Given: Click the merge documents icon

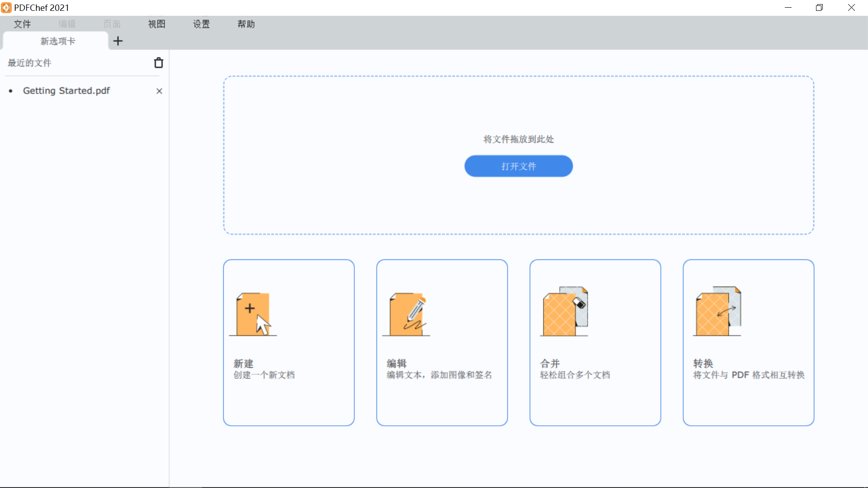Looking at the screenshot, I should [x=564, y=312].
